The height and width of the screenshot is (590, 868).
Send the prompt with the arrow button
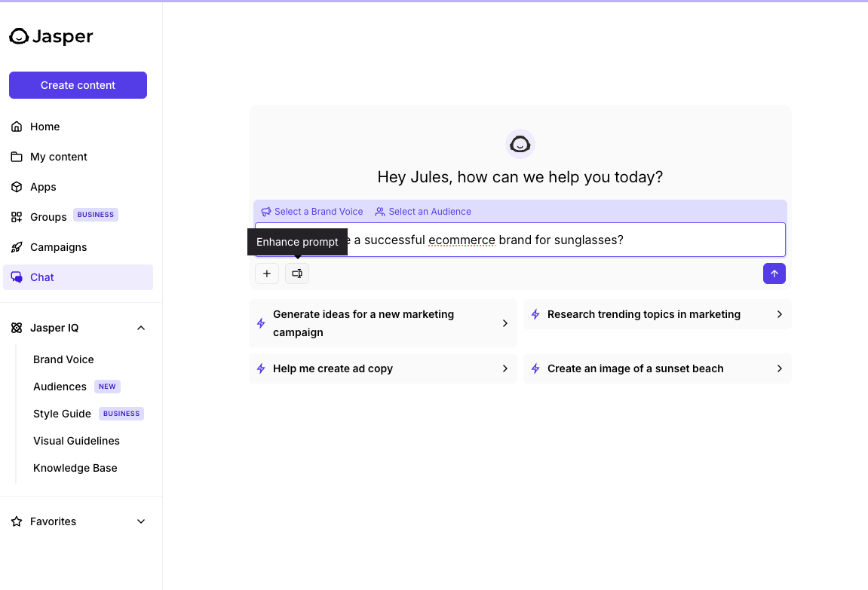[x=774, y=274]
